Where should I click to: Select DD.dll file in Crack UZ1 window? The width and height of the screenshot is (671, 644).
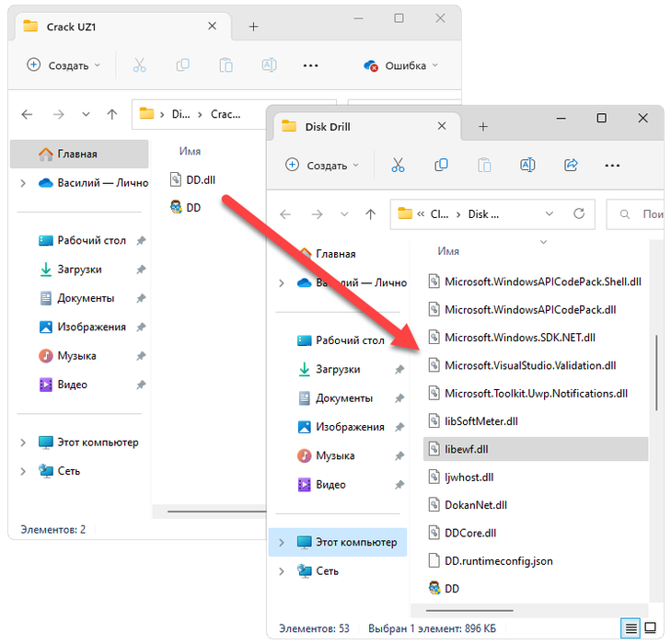[192, 179]
